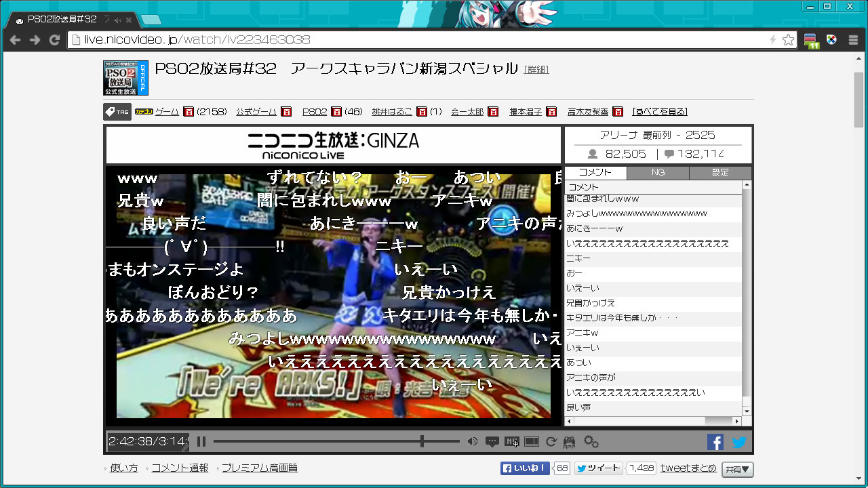
Task: Open the gamepad APP icon
Action: pos(570,442)
